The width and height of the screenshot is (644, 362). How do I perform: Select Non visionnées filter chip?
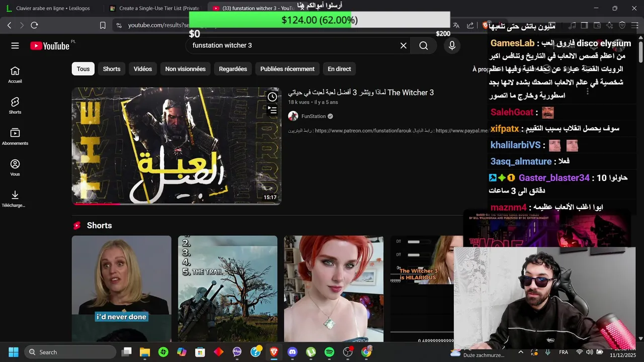point(185,69)
